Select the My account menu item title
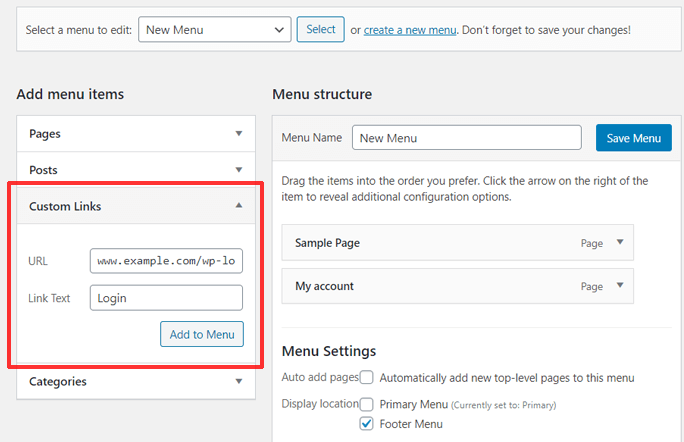The height and width of the screenshot is (442, 684). 325,286
